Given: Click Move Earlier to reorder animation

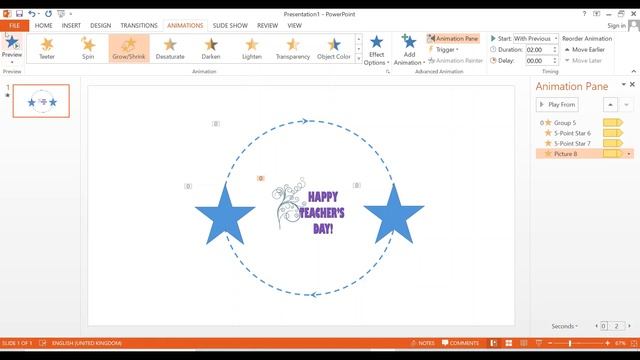Looking at the screenshot, I should (x=585, y=49).
